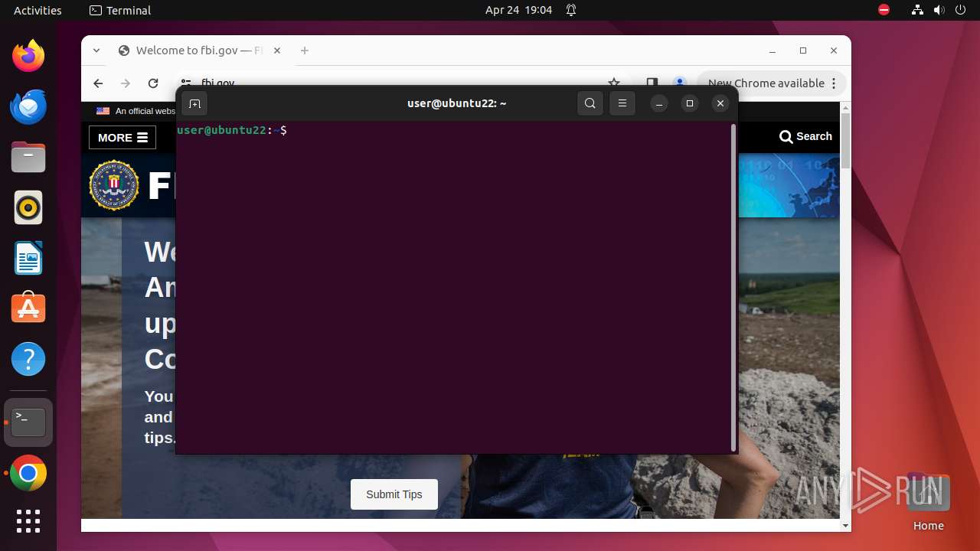Open the Terminal app menu in top bar
Image resolution: width=980 pixels, height=551 pixels.
[x=120, y=11]
